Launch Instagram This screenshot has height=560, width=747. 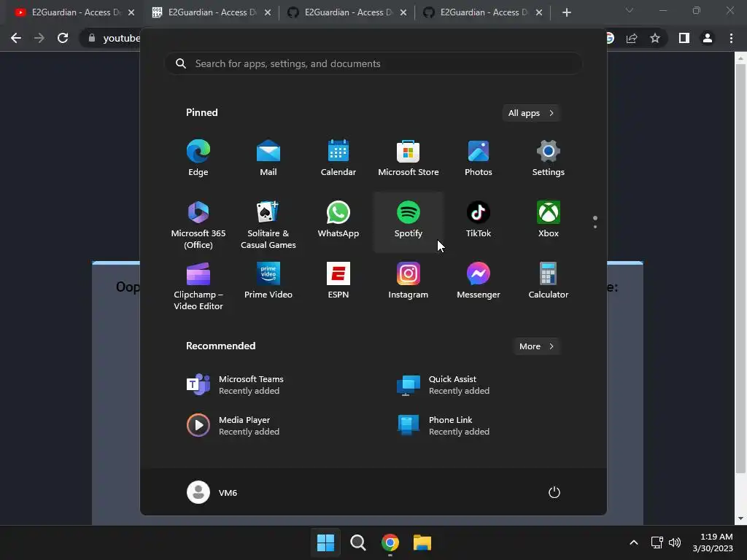[x=409, y=281]
